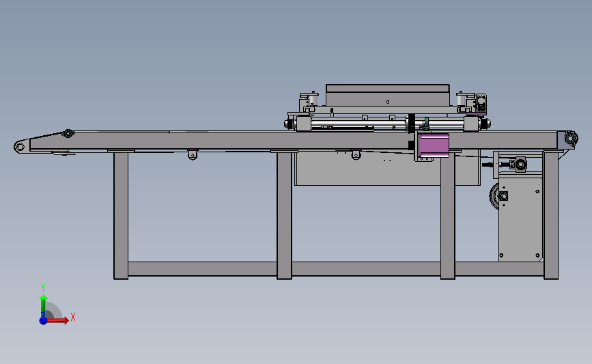Click the red X label of the triad
This screenshot has width=592, height=364.
73,317
